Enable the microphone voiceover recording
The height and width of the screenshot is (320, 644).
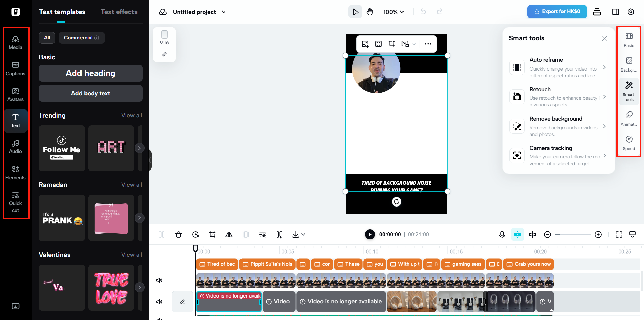coord(502,234)
